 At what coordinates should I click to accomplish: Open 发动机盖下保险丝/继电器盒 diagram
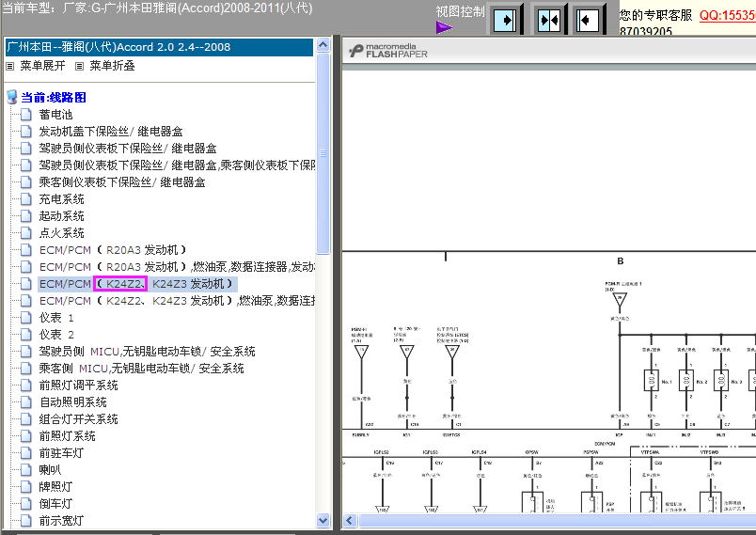point(111,132)
